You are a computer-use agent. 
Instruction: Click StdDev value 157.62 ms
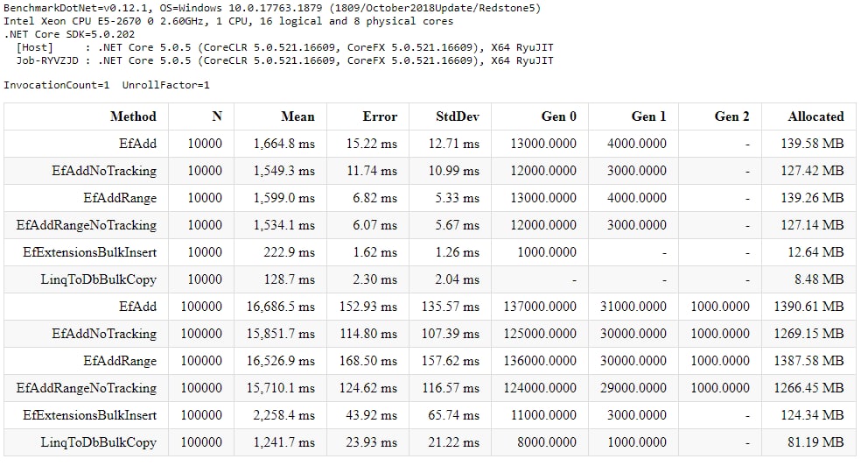tap(450, 361)
